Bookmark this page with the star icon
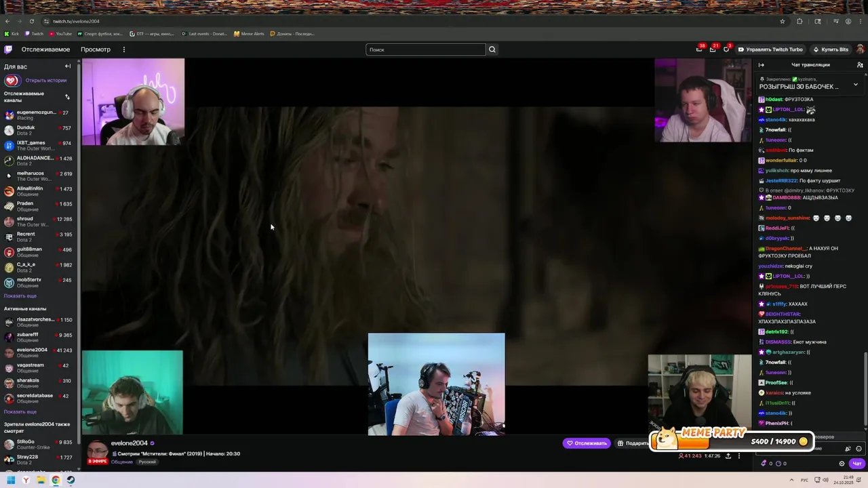Image resolution: width=868 pixels, height=488 pixels. [x=782, y=21]
